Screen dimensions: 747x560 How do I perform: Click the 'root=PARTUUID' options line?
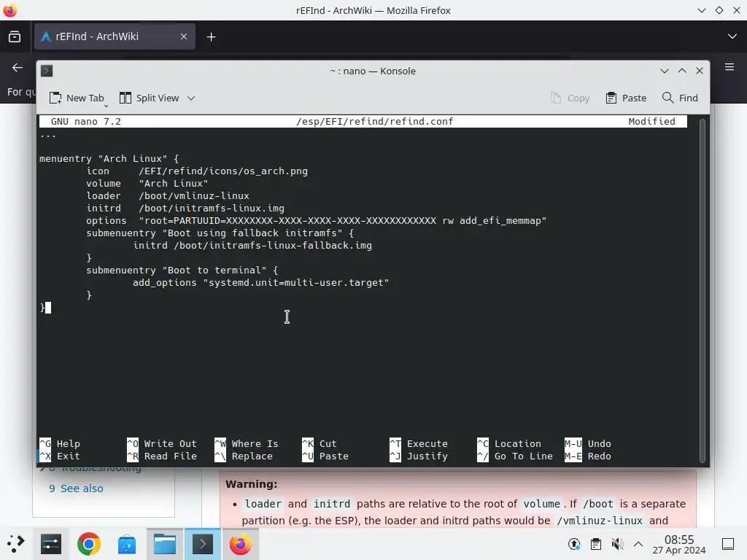point(317,220)
